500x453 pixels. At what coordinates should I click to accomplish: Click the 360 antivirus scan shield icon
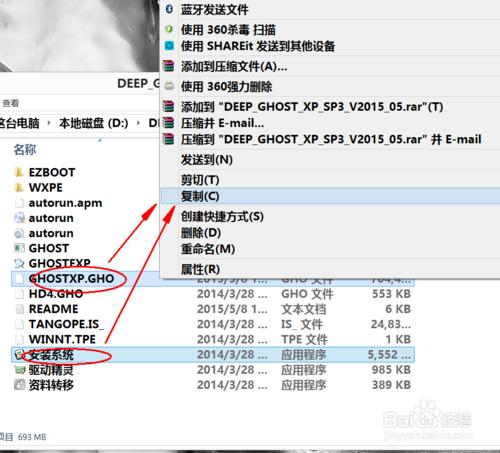coord(169,29)
